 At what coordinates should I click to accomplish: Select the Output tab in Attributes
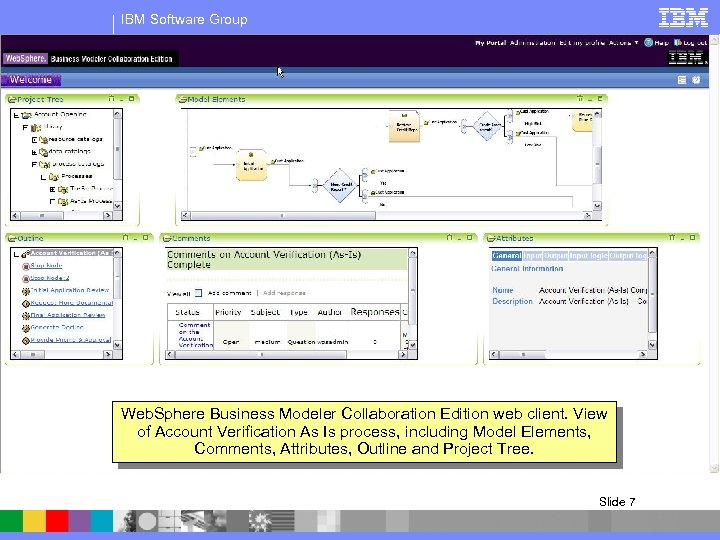click(556, 256)
